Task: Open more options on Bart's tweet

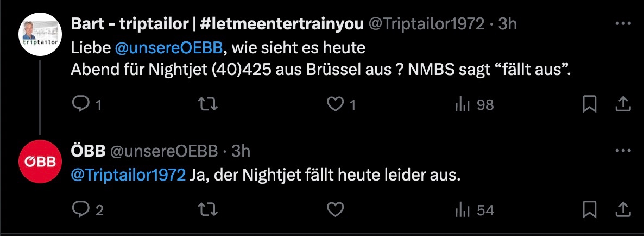Action: click(622, 24)
